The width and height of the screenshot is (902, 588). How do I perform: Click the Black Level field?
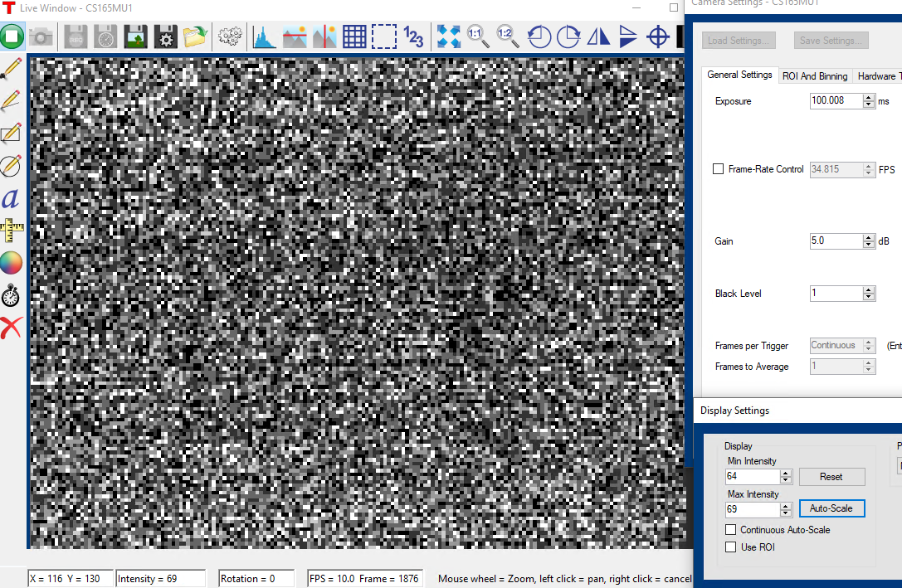[836, 293]
